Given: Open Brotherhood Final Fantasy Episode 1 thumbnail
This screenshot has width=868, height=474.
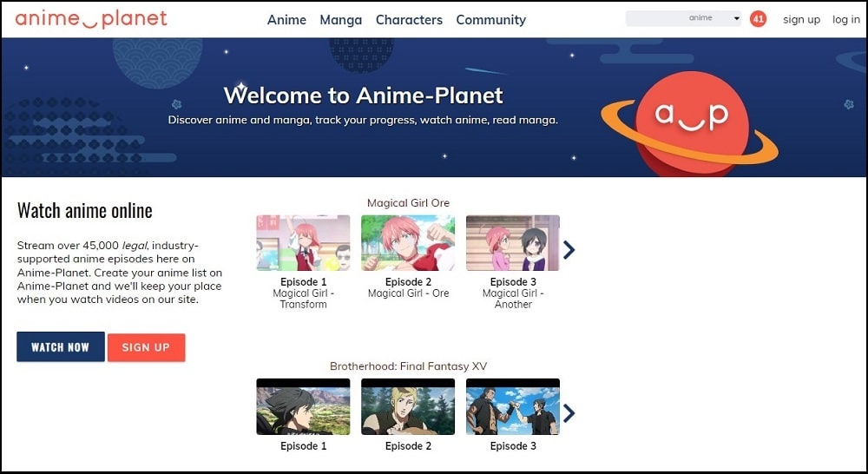Looking at the screenshot, I should (x=303, y=406).
